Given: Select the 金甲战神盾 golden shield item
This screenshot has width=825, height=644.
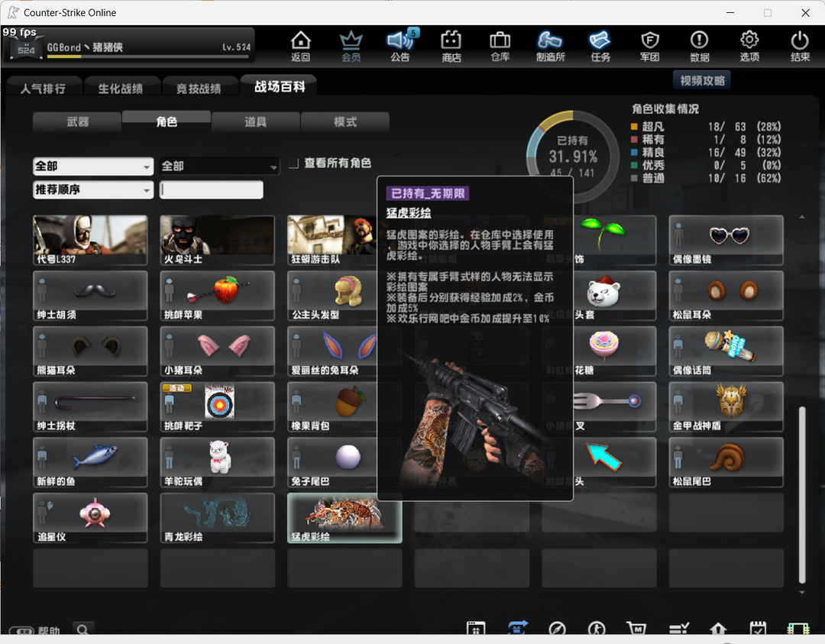Looking at the screenshot, I should [x=726, y=406].
